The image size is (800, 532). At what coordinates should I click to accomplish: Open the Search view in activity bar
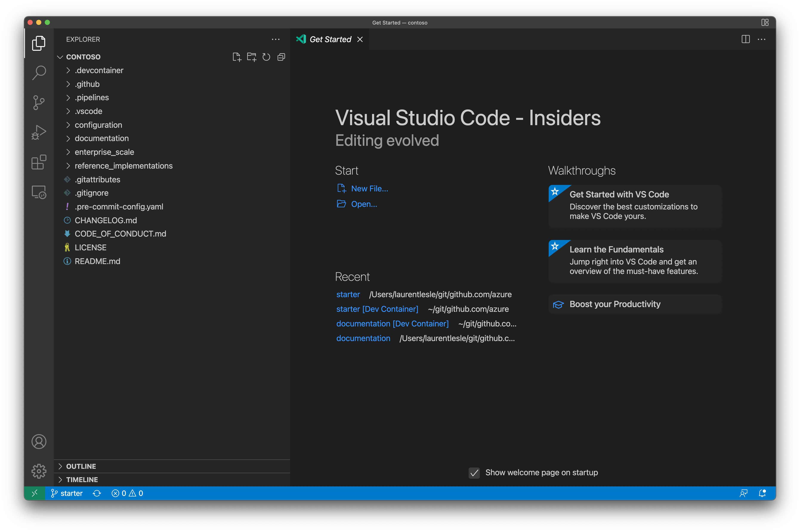click(39, 72)
